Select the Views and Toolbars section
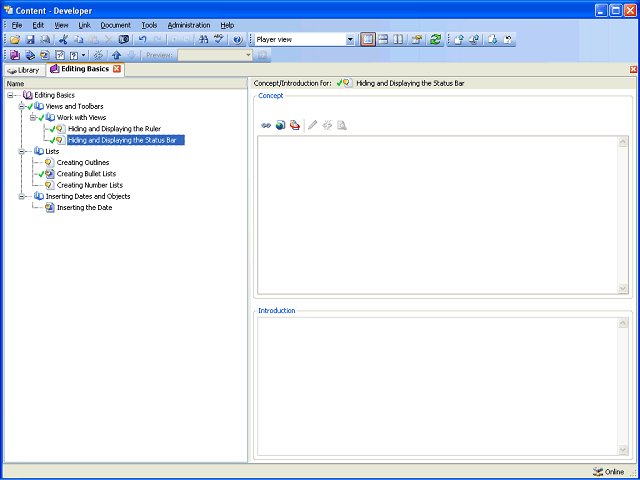This screenshot has height=480, width=640. 74,107
